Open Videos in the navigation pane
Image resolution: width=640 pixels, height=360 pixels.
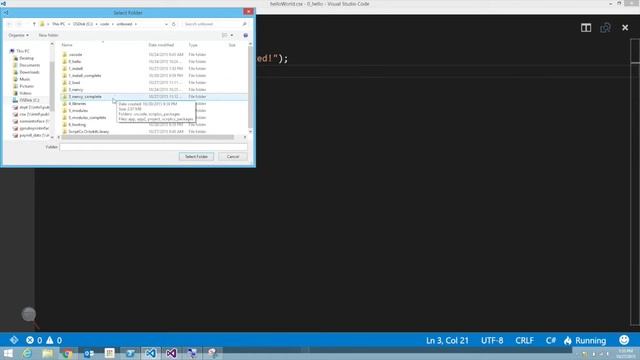[25, 93]
